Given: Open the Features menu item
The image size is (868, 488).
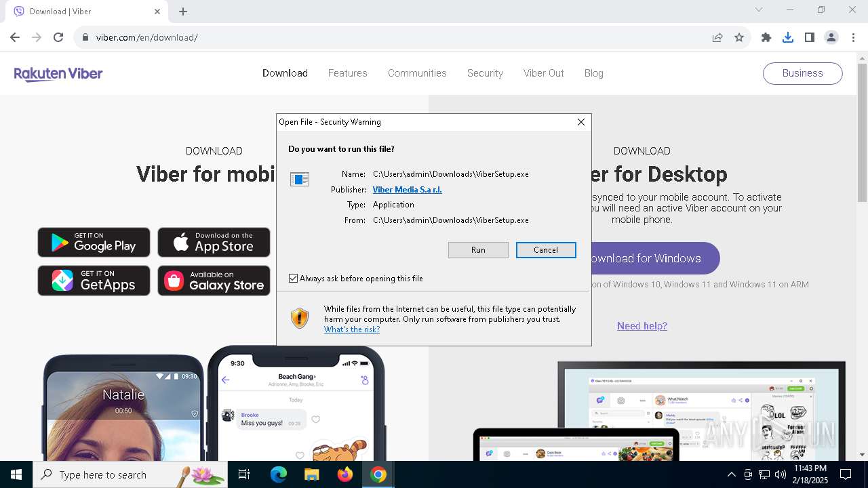Looking at the screenshot, I should click(x=347, y=73).
